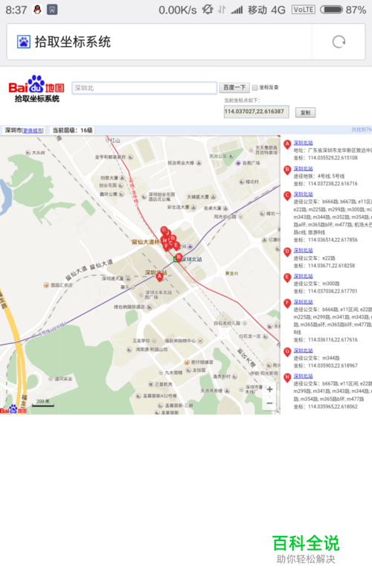Click result list marker C icon
Image resolution: width=372 pixels, height=588 pixels.
(287, 196)
